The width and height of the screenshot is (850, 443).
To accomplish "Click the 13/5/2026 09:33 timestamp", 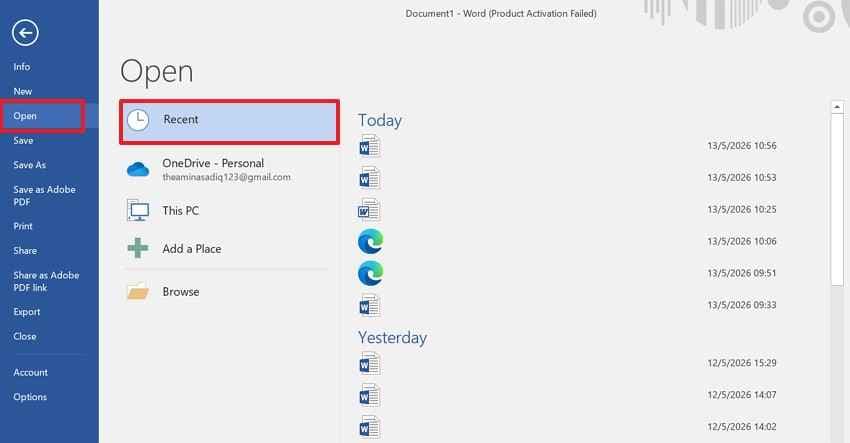I will tap(742, 305).
